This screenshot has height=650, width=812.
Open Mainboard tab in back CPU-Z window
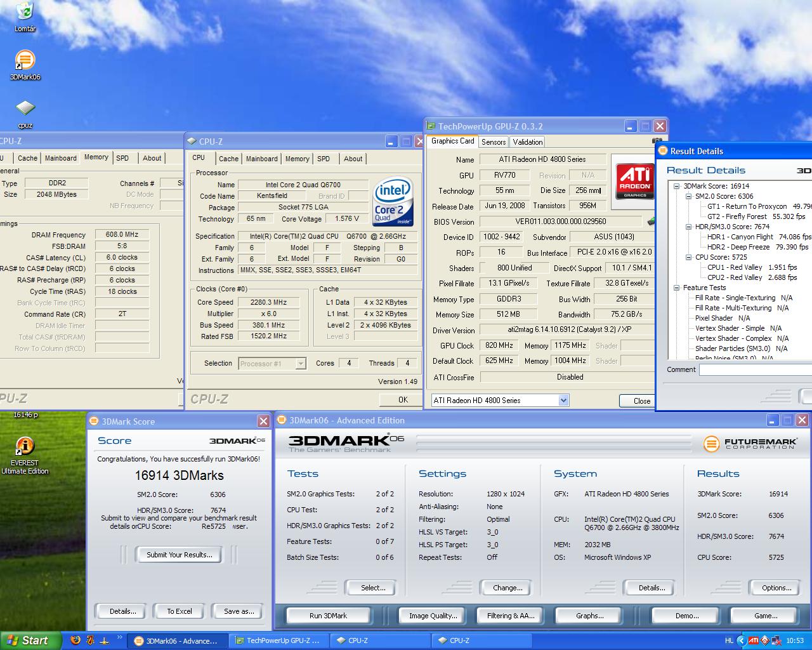point(60,158)
